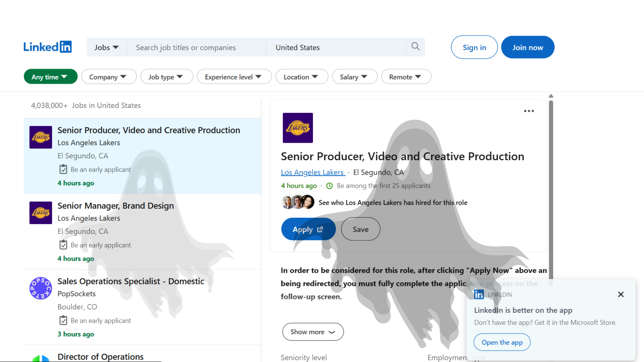Click Boulder, CO location text
The height and width of the screenshot is (362, 644).
(x=77, y=307)
